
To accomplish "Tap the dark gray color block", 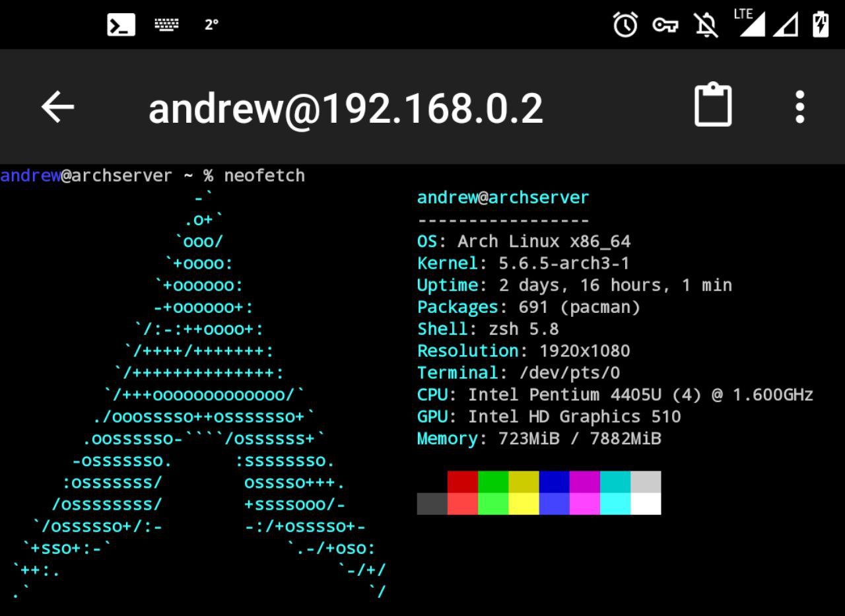I will coord(432,504).
